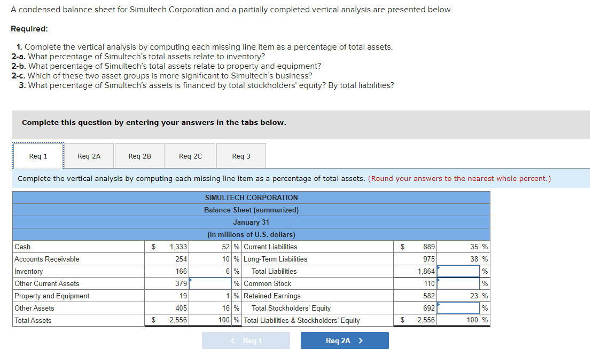
Task: Select the Req 1 tab
Action: pos(38,155)
